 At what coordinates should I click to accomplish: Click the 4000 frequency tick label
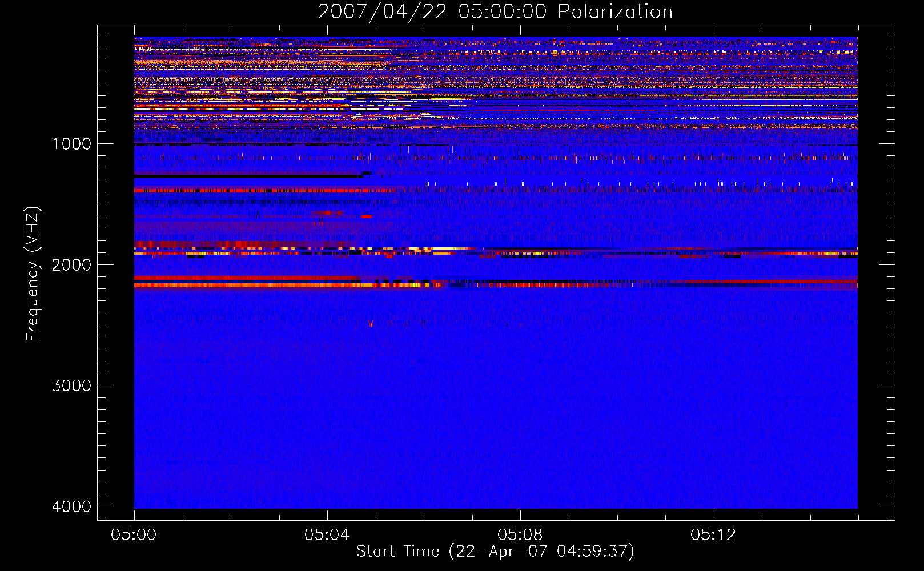click(71, 506)
